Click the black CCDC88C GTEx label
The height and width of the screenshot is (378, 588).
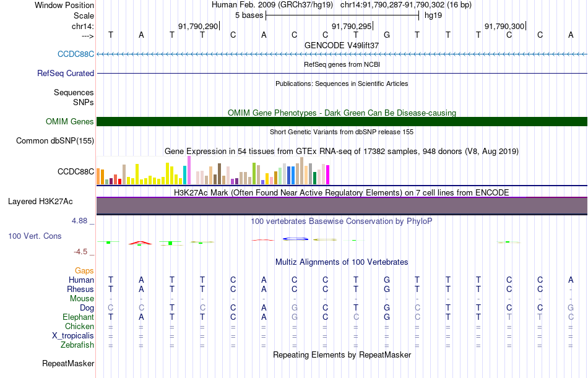pos(76,171)
